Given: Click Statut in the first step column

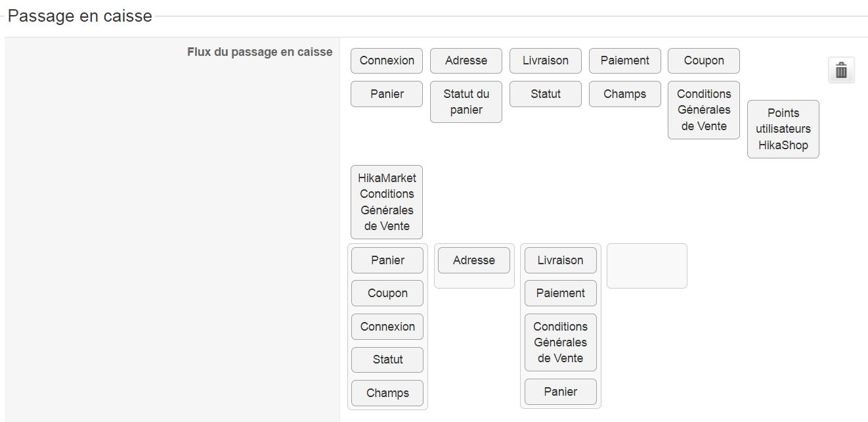Looking at the screenshot, I should point(387,360).
